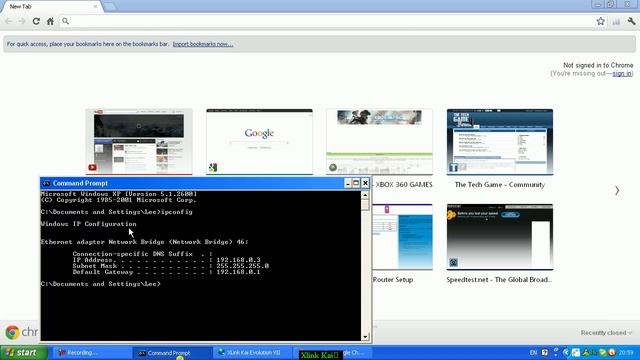Switch to Command Prompt taskbar button

pyautogui.click(x=172, y=353)
